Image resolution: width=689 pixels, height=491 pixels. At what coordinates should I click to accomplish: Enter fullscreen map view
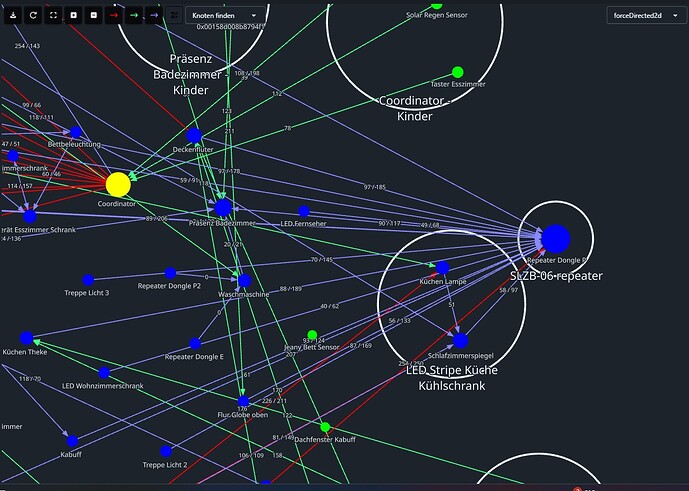(x=52, y=16)
